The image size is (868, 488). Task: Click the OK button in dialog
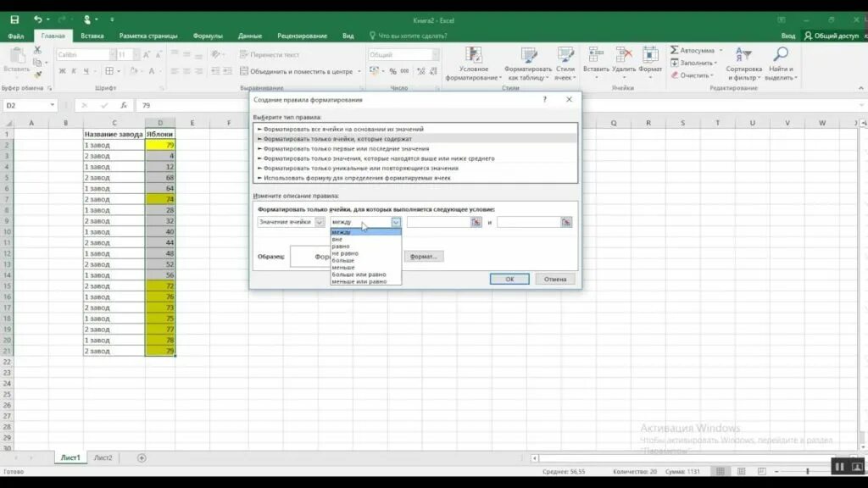point(509,279)
